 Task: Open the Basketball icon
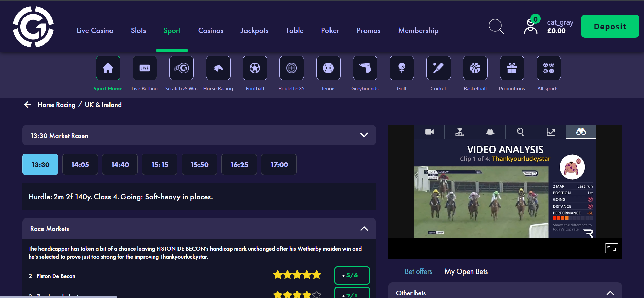[475, 68]
